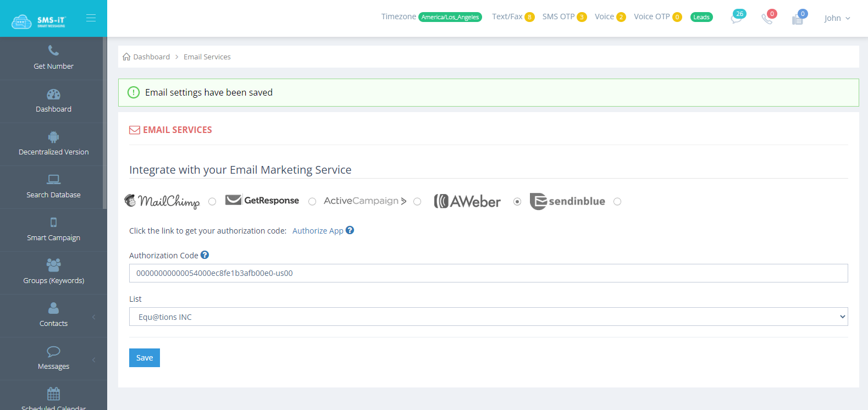Open Smart Campaign in sidebar

click(x=53, y=237)
